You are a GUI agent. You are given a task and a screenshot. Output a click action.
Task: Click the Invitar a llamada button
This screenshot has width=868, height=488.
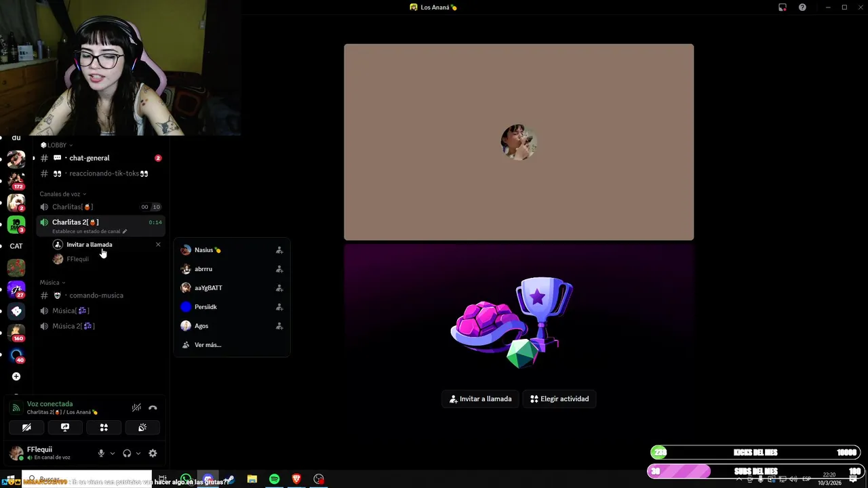(x=480, y=399)
